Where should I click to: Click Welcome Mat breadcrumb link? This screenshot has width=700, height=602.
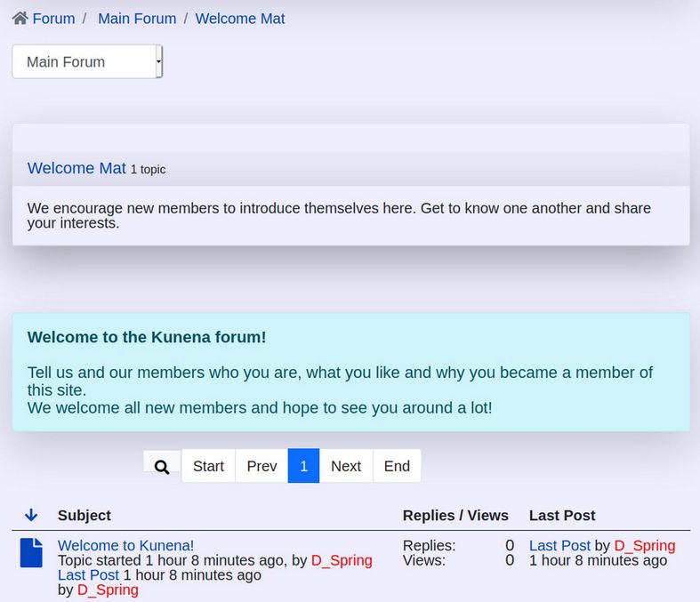pyautogui.click(x=240, y=19)
